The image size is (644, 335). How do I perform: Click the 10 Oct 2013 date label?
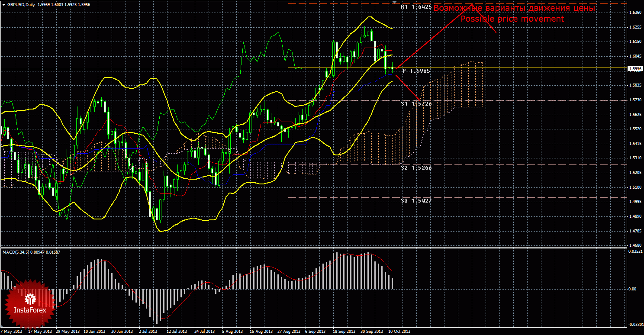pos(398,332)
